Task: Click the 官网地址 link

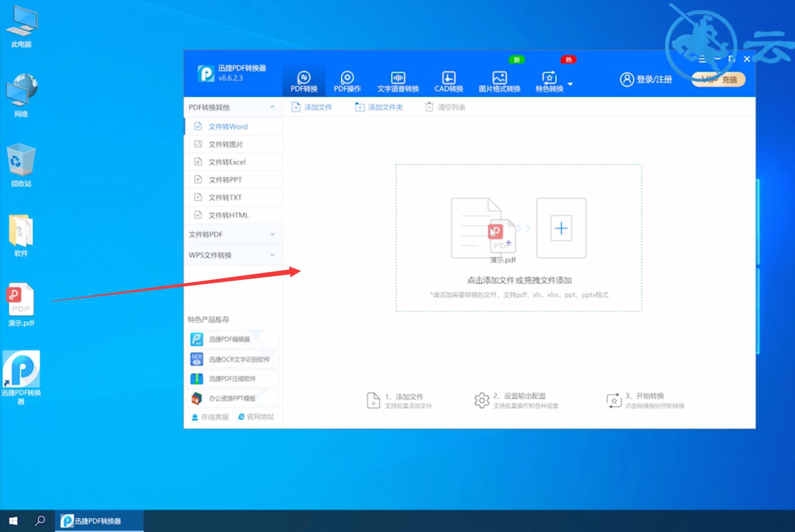Action: 256,417
